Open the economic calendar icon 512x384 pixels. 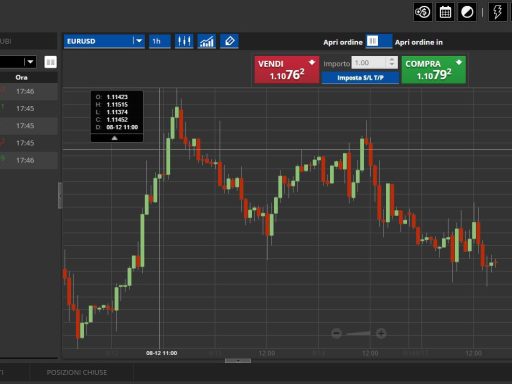[x=445, y=12]
